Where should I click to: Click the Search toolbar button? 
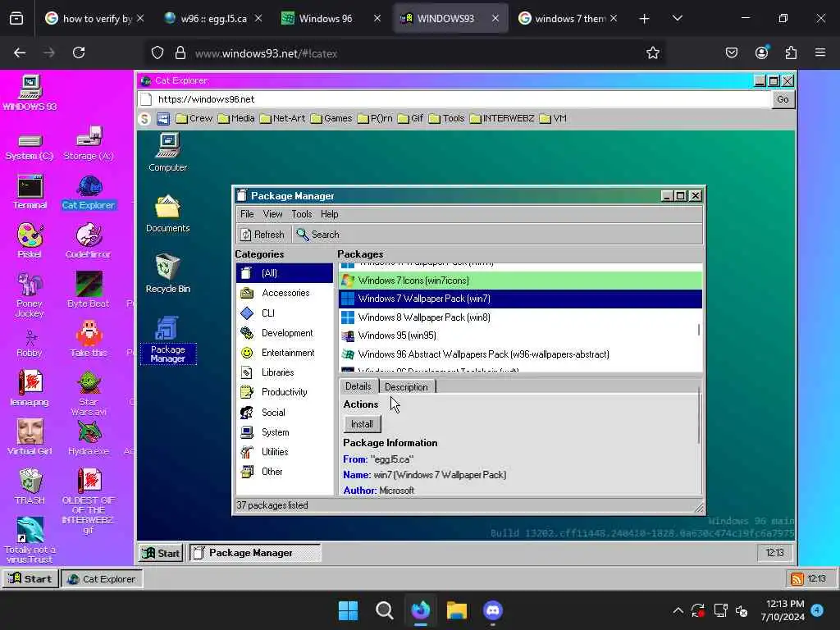coord(318,235)
